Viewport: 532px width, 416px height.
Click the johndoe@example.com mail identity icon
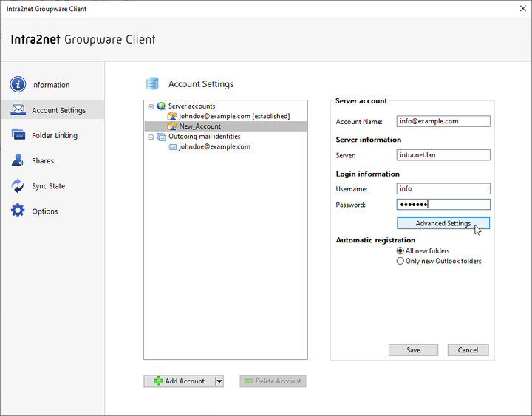click(x=172, y=147)
